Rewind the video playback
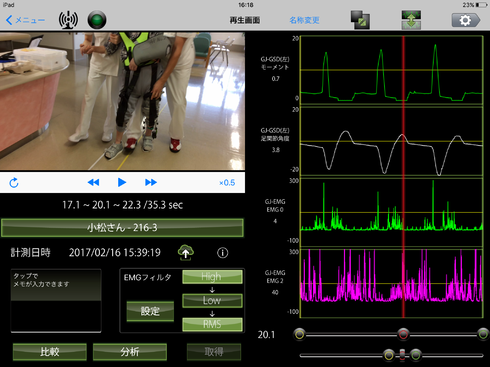The height and width of the screenshot is (367, 490). [93, 182]
